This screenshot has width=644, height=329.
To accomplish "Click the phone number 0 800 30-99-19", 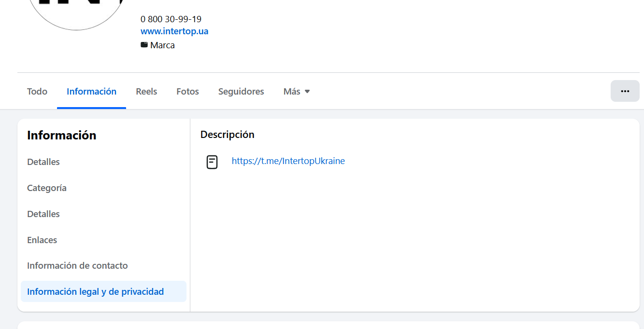I will click(x=171, y=19).
